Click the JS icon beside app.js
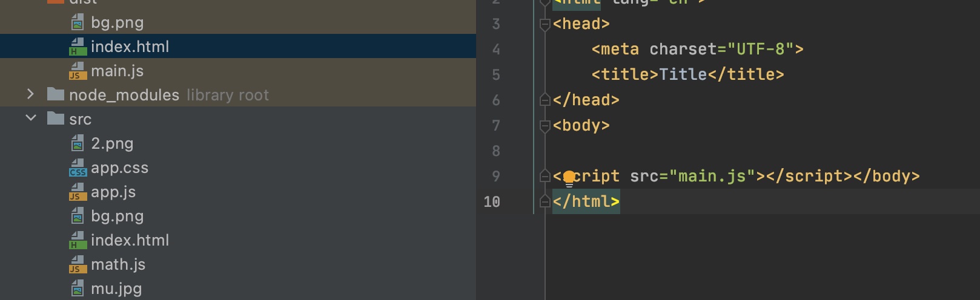The height and width of the screenshot is (300, 980). click(78, 192)
